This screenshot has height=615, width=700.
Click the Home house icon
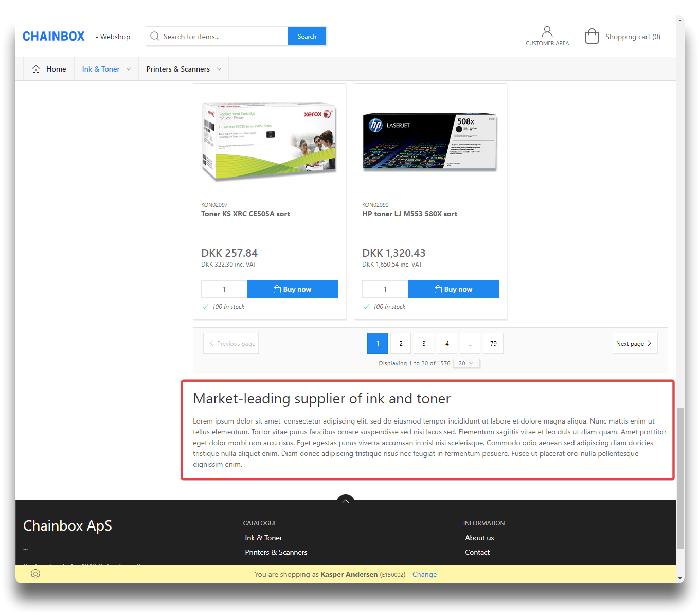36,69
